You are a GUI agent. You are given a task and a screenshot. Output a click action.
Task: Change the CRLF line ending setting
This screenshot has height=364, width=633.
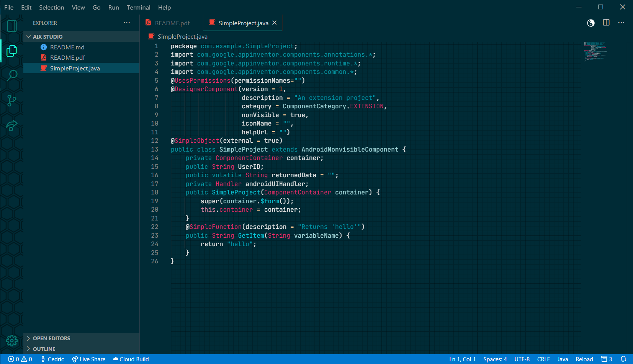tap(543, 359)
